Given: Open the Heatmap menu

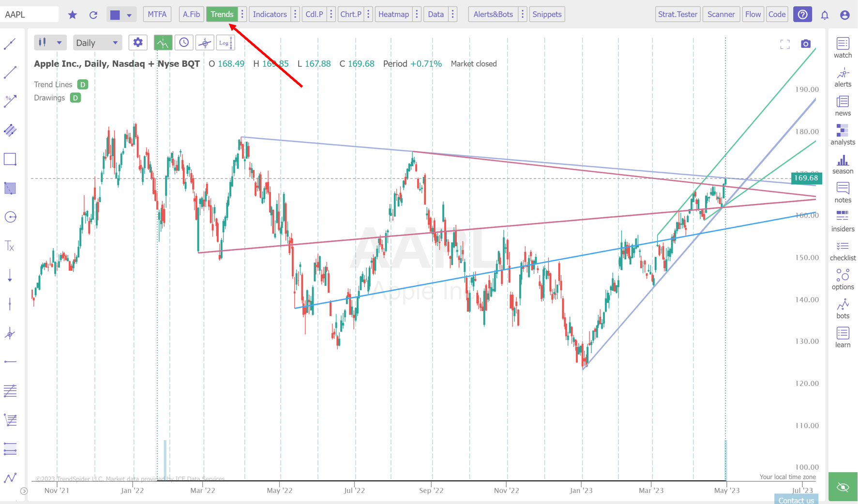Looking at the screenshot, I should (x=393, y=15).
